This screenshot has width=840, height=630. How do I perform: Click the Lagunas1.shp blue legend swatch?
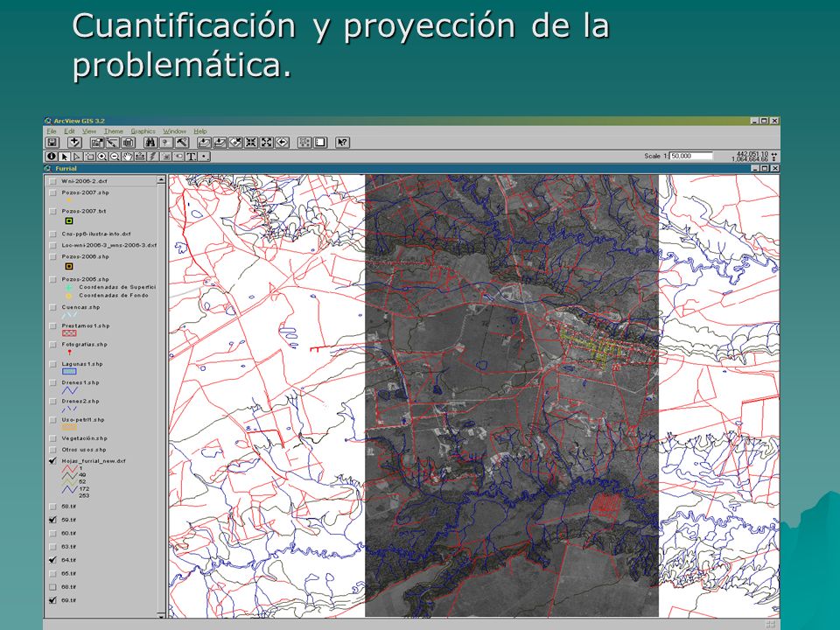[x=69, y=371]
